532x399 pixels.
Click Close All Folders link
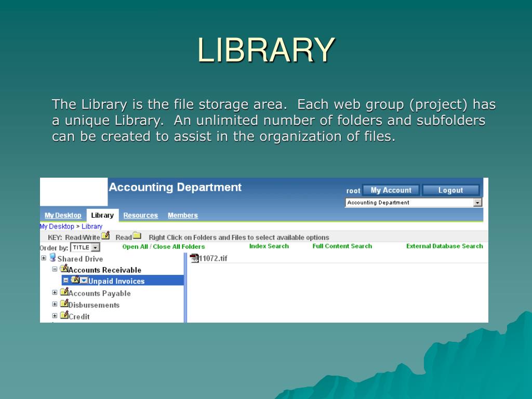[179, 247]
